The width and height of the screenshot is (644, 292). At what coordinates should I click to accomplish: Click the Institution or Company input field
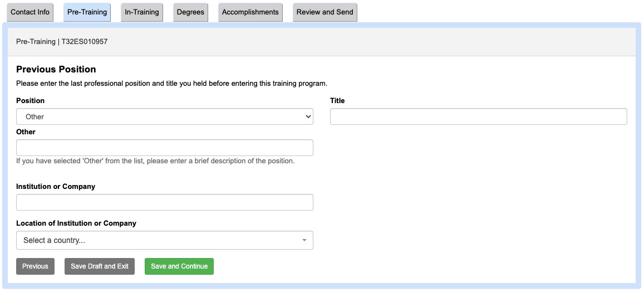tap(165, 202)
